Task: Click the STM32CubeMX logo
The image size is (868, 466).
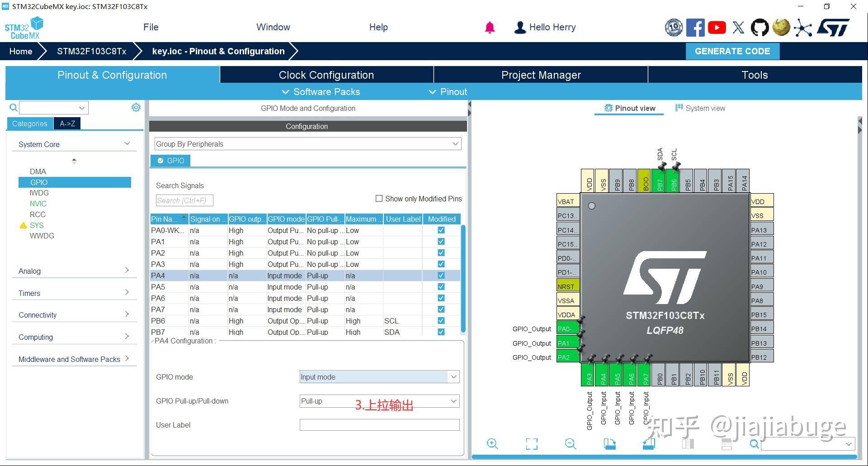Action: tap(24, 28)
